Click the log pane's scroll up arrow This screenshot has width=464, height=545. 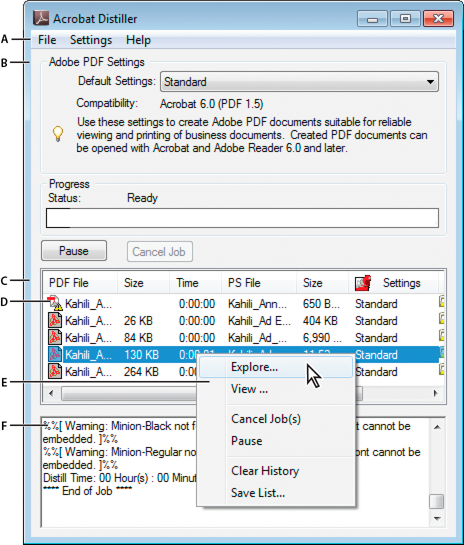[438, 426]
